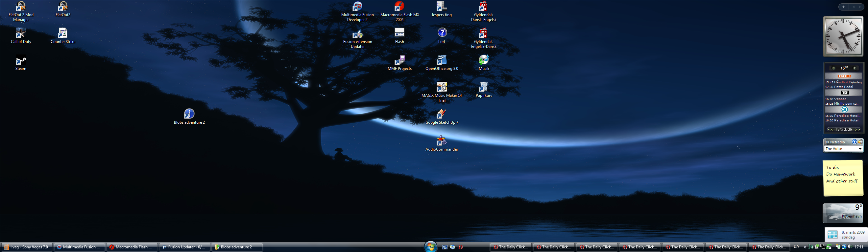Open the Steam desktop shortcut
Screen dimensions: 868x252
[21, 61]
